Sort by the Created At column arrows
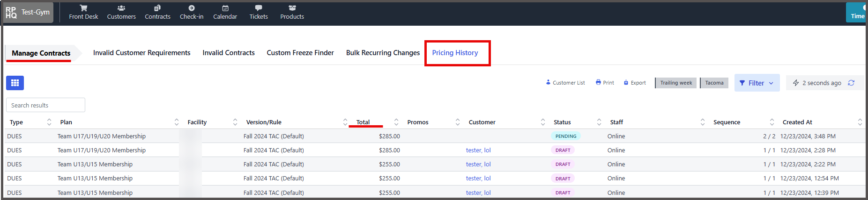Viewport: 868px width, 200px height. pyautogui.click(x=860, y=122)
